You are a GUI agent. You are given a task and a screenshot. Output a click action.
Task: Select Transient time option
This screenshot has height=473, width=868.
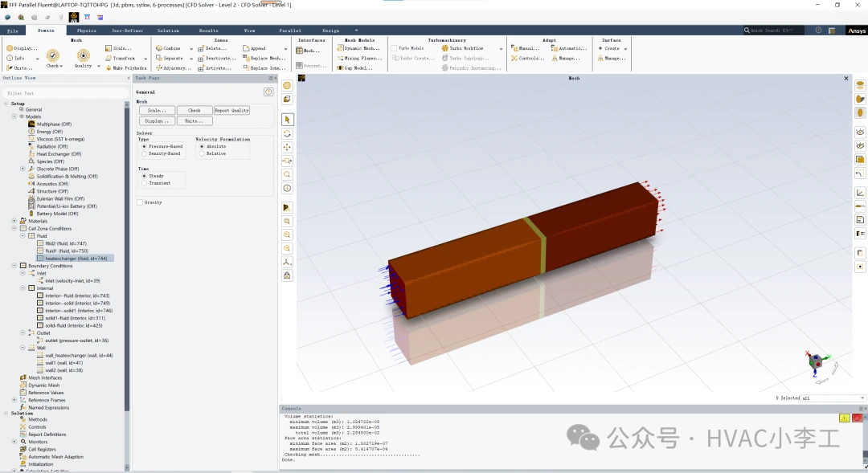[x=156, y=182]
